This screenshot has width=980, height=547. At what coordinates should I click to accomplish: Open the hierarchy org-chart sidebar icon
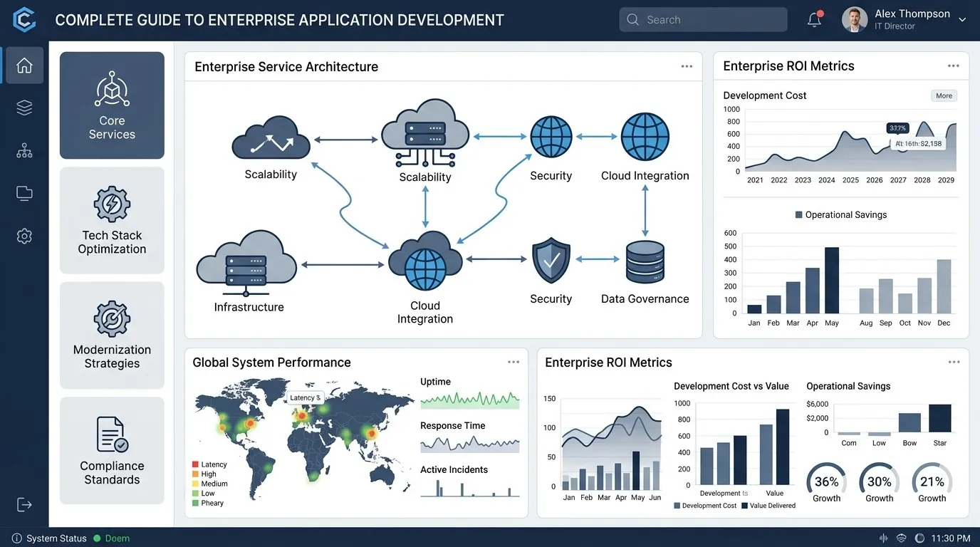[x=24, y=150]
